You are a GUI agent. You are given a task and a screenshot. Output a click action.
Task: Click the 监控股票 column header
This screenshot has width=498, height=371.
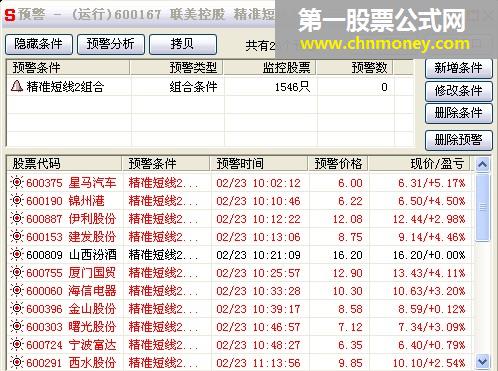(270, 68)
